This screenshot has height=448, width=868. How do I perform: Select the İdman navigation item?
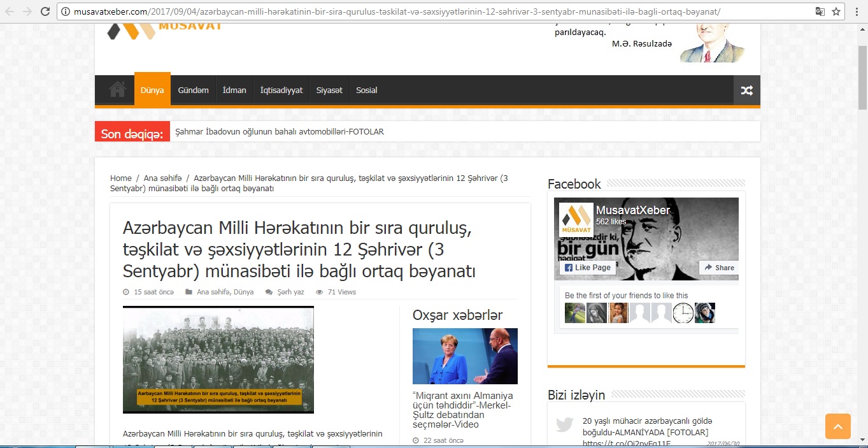click(234, 90)
